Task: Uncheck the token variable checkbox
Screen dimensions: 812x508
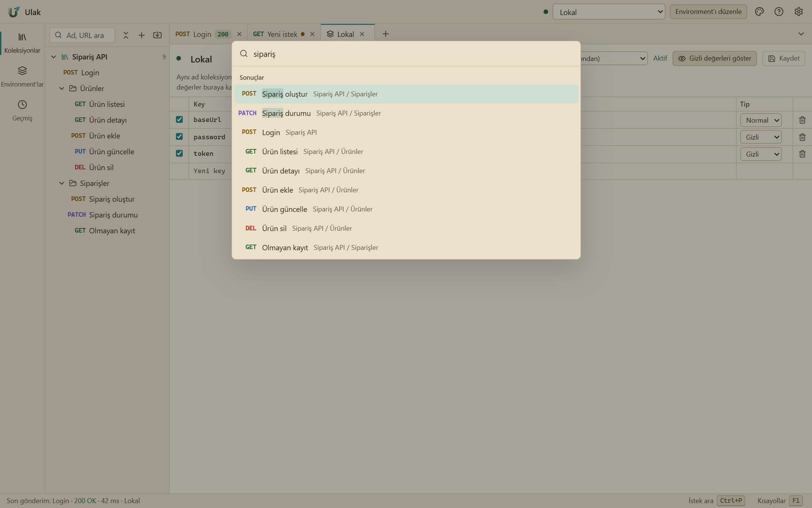Action: [179, 154]
